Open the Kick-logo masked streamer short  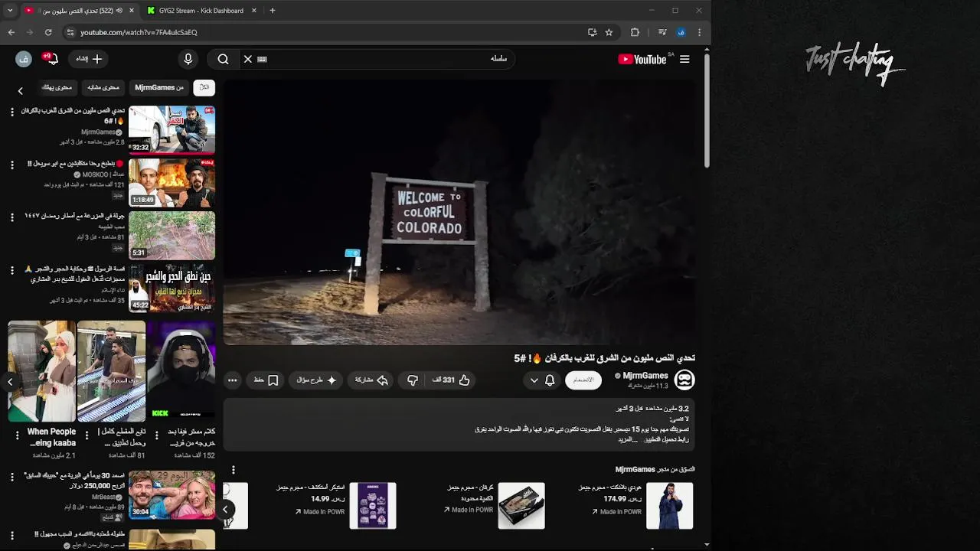[181, 371]
